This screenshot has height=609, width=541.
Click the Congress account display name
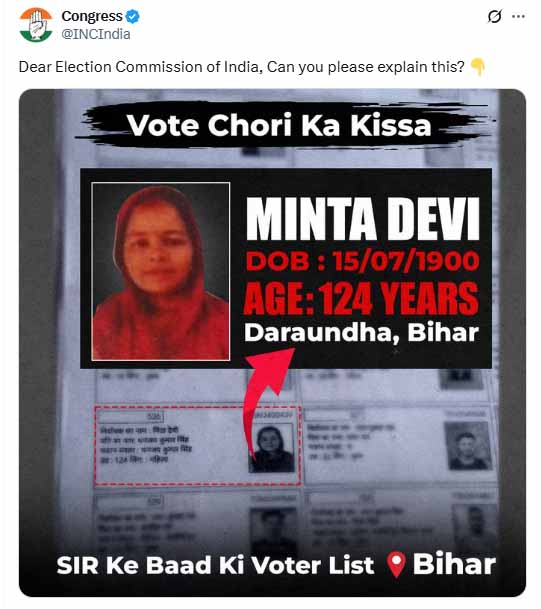pyautogui.click(x=92, y=16)
